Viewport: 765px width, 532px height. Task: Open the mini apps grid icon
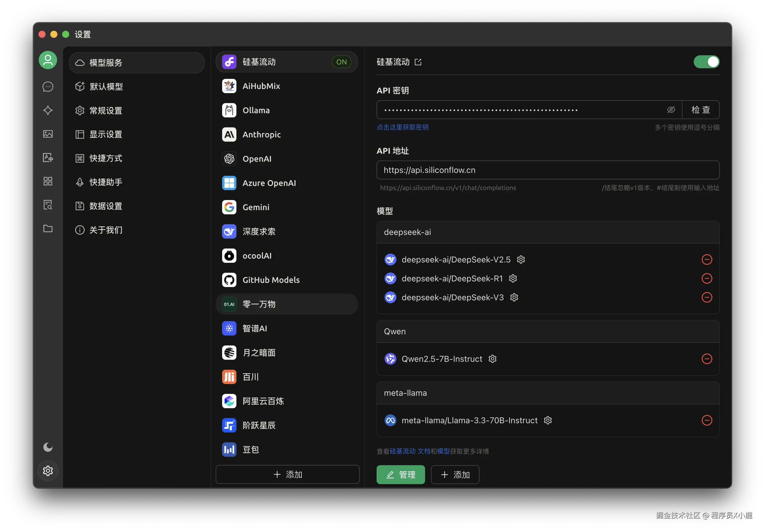click(x=48, y=181)
